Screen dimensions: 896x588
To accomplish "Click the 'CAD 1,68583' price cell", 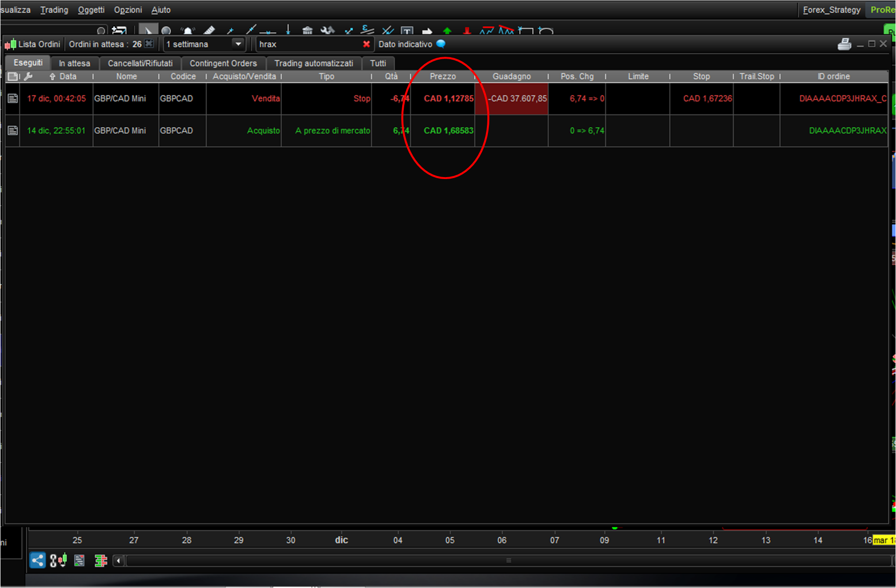I will [x=443, y=131].
